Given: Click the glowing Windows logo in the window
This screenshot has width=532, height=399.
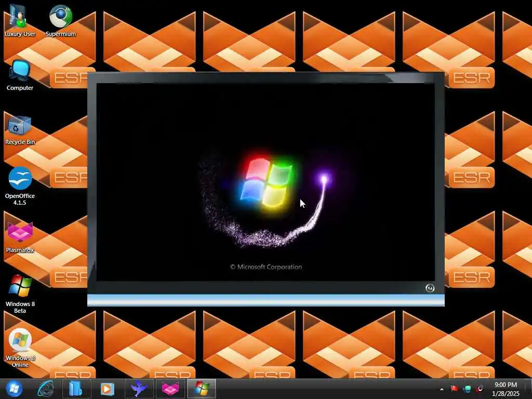Looking at the screenshot, I should coord(267,183).
